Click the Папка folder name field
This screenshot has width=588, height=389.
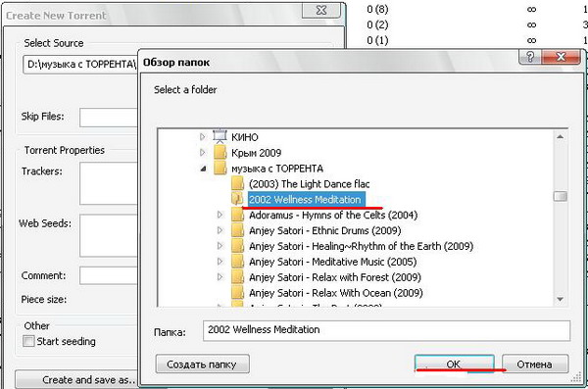[x=387, y=330]
